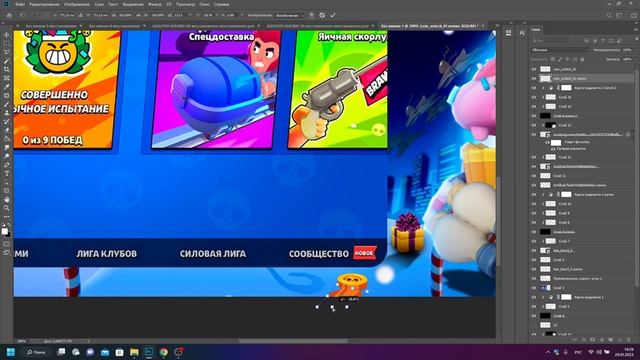Select the Frame tool
Screen dimensions: 640x360
(x=7, y=78)
